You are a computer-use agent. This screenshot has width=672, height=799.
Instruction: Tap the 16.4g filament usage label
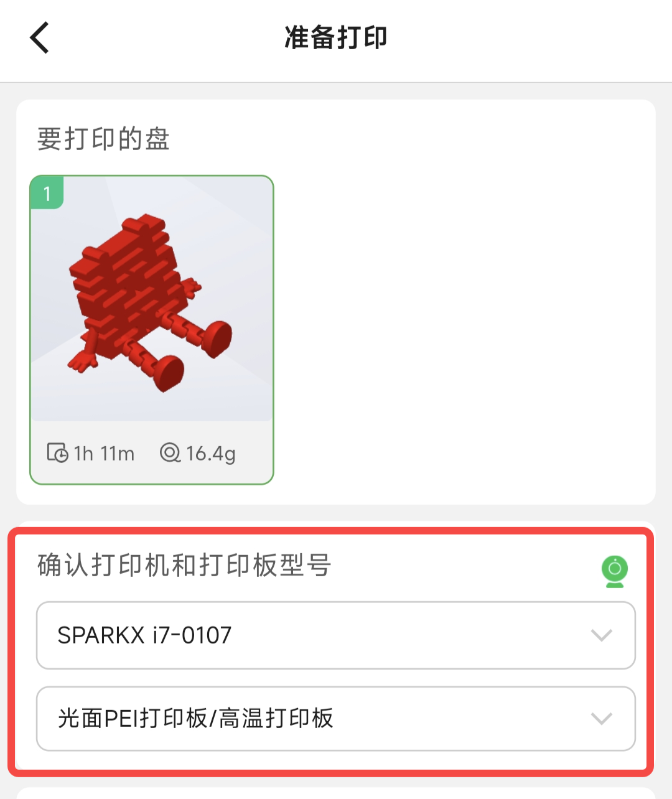210,454
